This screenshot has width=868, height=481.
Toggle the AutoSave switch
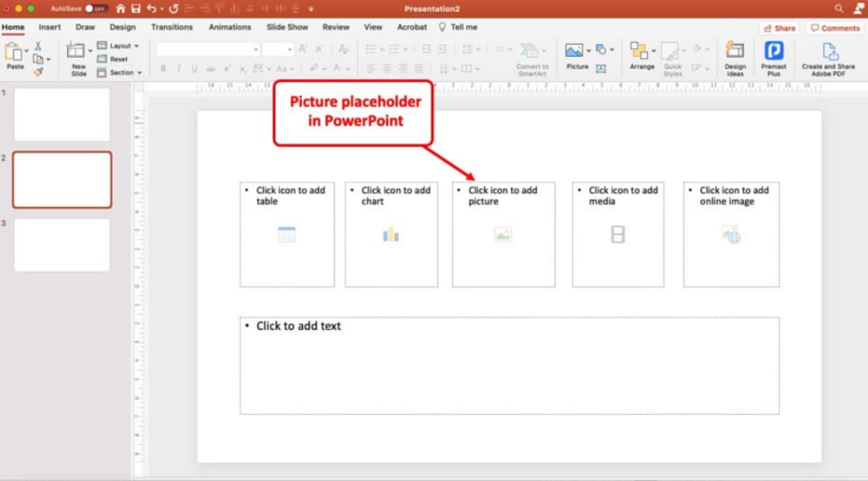coord(96,8)
